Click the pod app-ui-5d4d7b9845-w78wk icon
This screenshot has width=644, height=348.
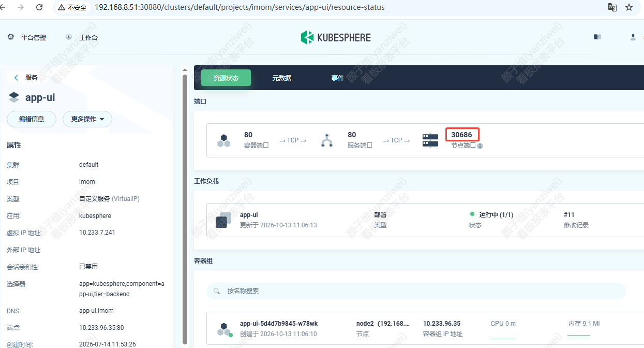click(x=224, y=329)
